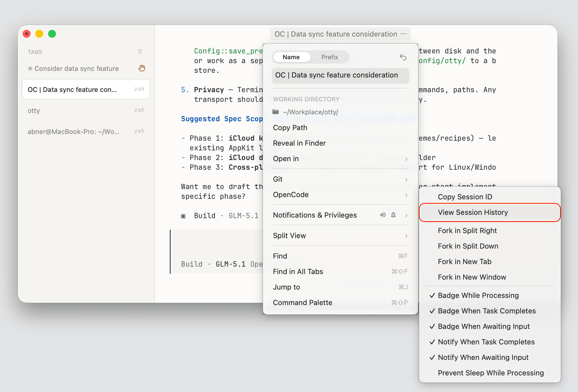This screenshot has height=392, width=578.
Task: Toggle Notify When Awaiting Input
Action: point(490,357)
